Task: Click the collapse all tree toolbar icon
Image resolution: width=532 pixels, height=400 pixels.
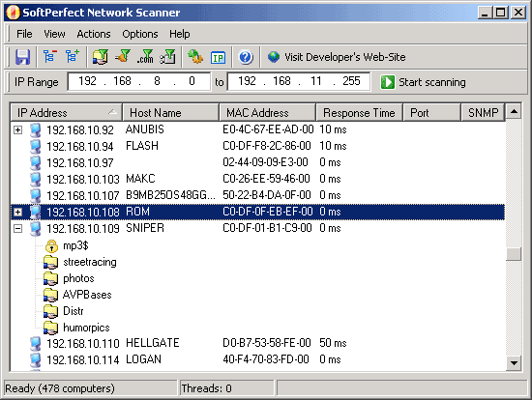Action: click(x=50, y=56)
